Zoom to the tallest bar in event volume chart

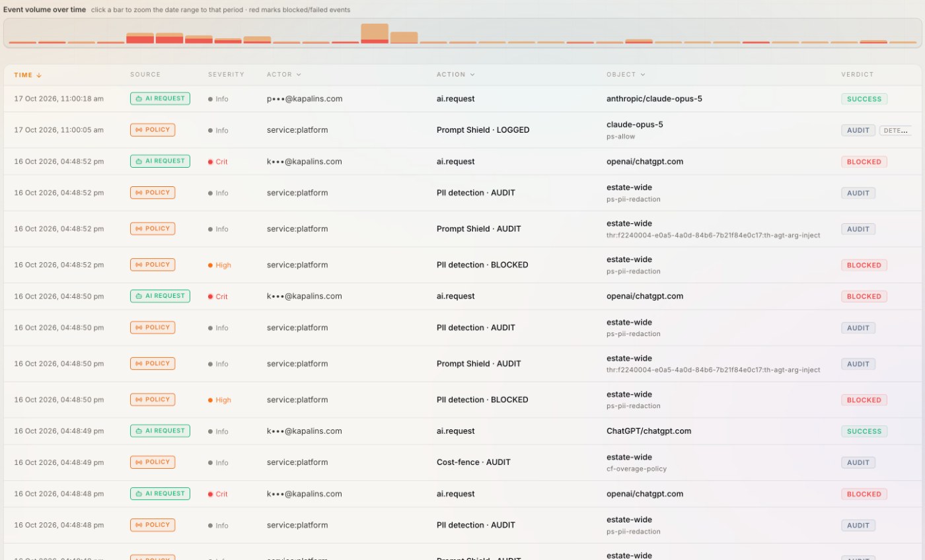[x=375, y=34]
